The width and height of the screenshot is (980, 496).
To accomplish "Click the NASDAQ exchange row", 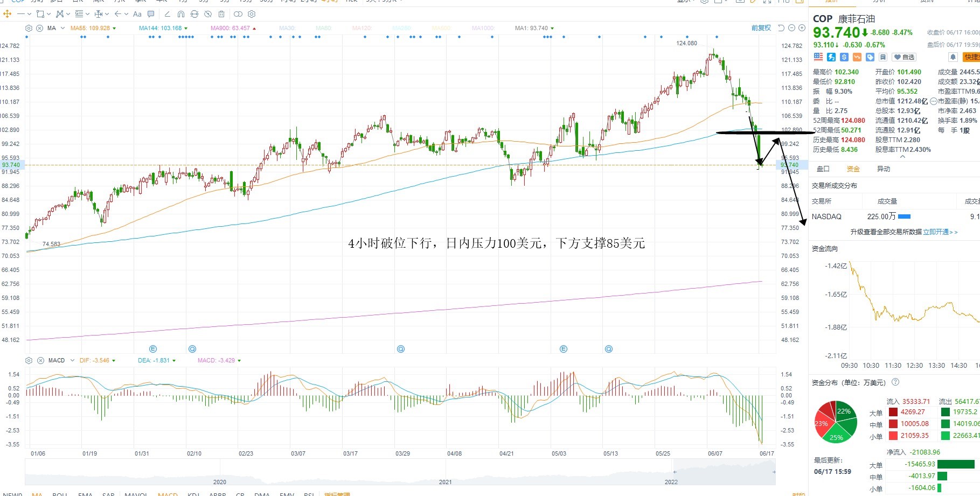I will [894, 216].
